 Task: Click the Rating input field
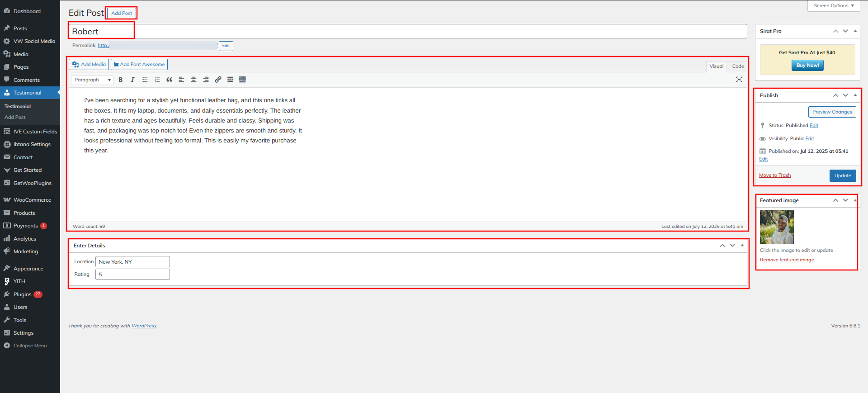coord(132,275)
